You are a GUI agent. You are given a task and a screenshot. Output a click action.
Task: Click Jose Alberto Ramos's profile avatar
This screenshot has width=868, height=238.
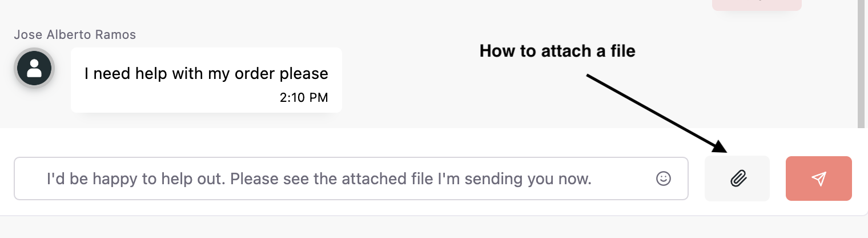34,69
